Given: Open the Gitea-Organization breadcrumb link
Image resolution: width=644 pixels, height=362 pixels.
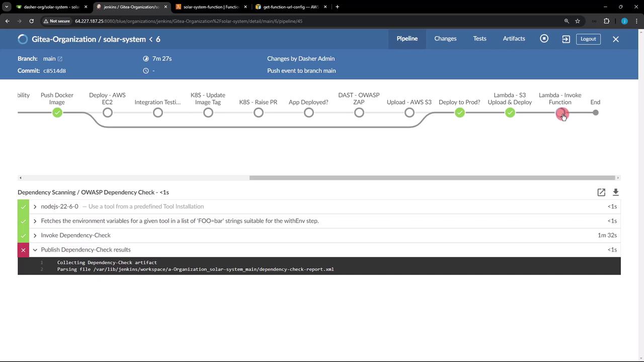Looking at the screenshot, I should [x=64, y=39].
